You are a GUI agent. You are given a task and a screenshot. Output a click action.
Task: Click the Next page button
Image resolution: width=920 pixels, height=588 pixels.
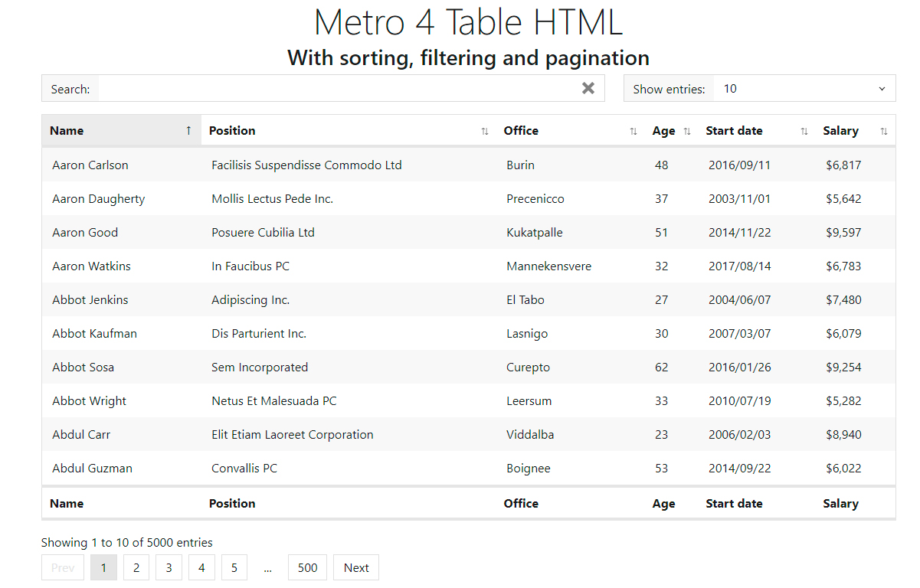pyautogui.click(x=356, y=567)
